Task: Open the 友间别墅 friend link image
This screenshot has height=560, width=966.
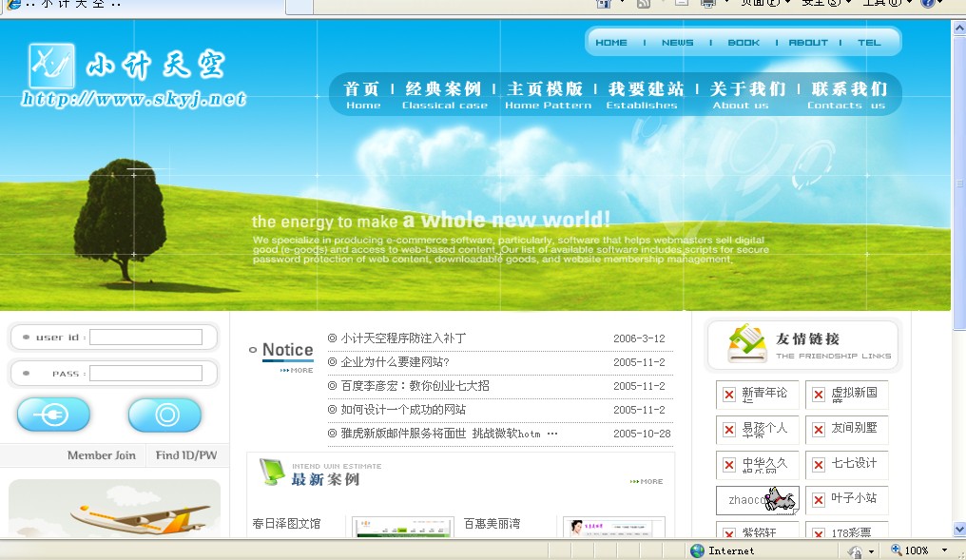Action: click(847, 430)
